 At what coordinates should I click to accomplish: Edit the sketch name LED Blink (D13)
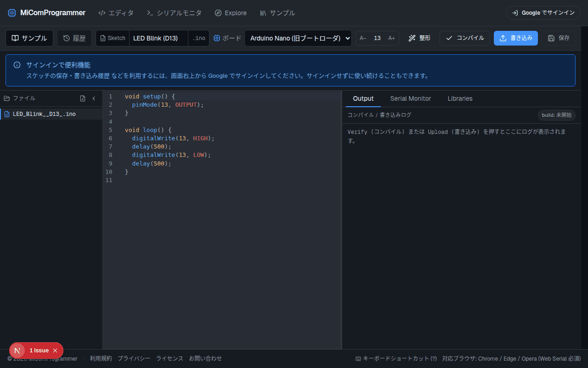(x=158, y=38)
